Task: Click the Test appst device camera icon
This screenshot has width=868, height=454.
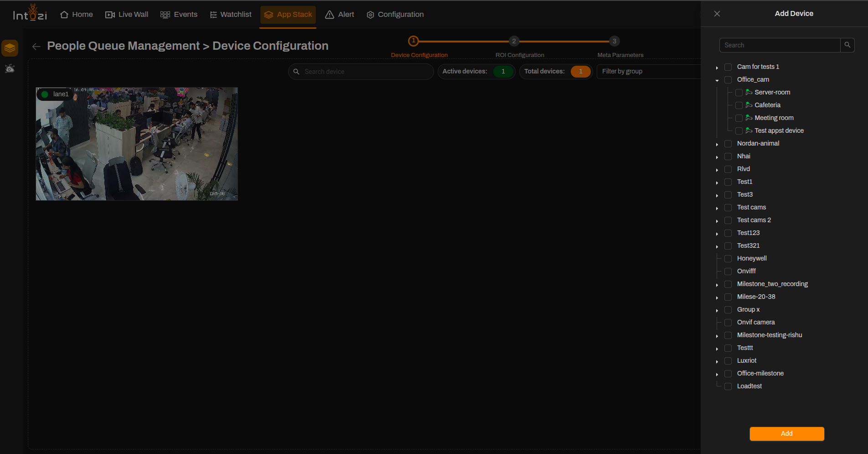Action: click(749, 130)
